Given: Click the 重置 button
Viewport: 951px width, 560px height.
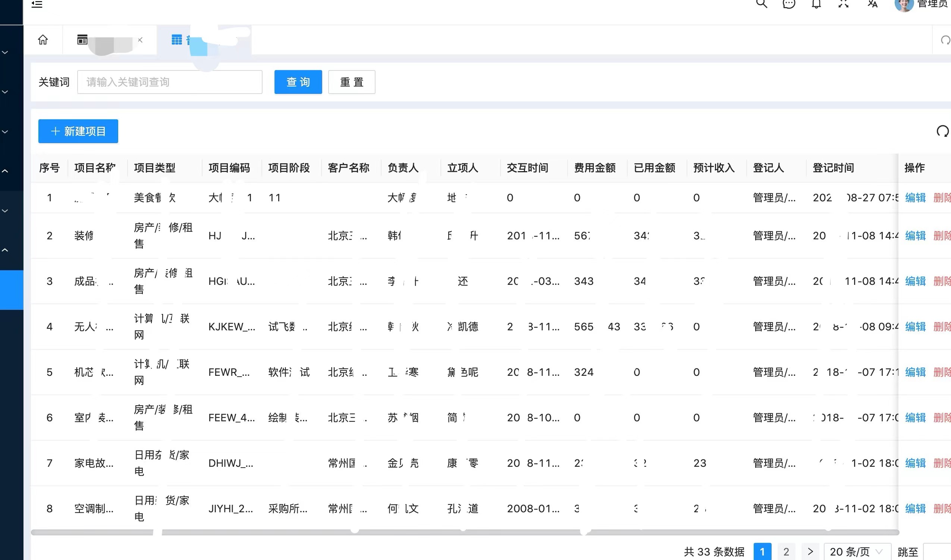Looking at the screenshot, I should 352,82.
